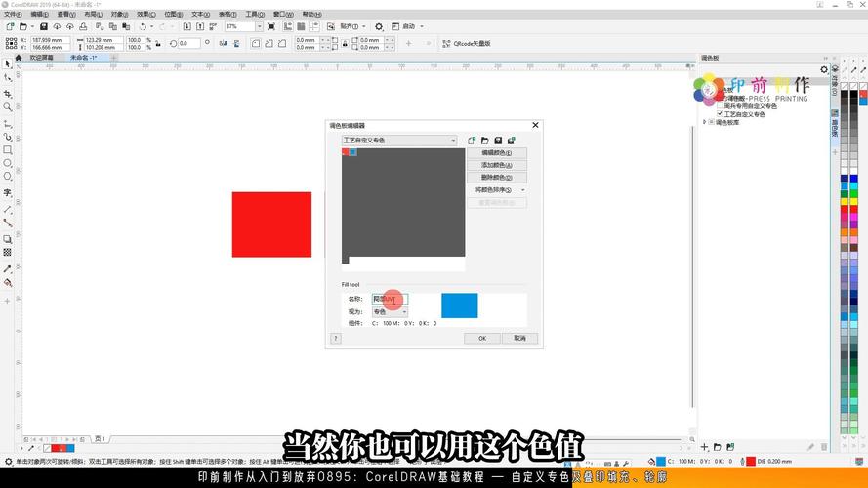Open the 工具 menu

click(x=255, y=14)
